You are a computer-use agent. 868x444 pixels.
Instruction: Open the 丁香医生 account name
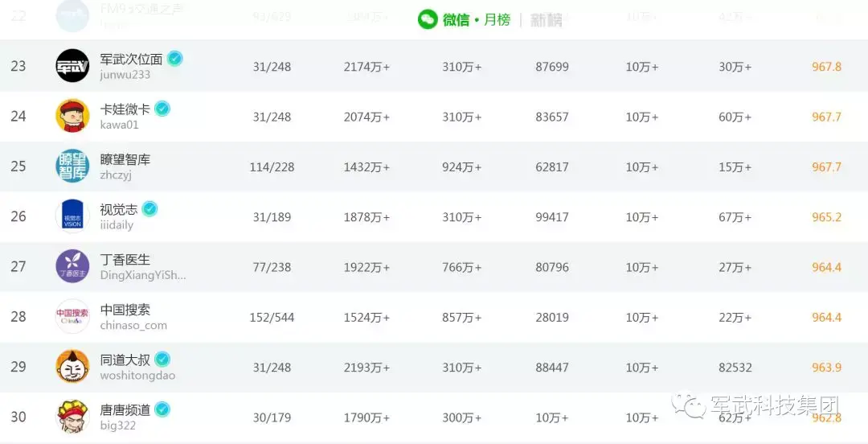tap(125, 260)
